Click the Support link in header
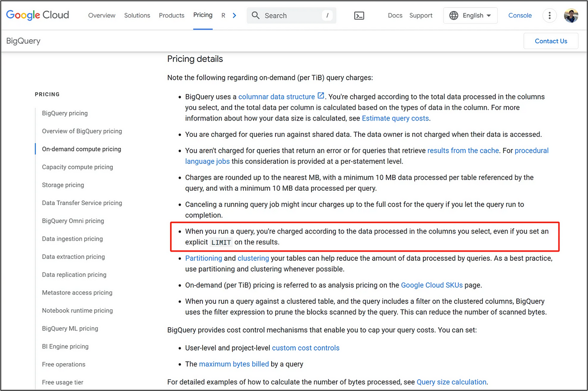588x391 pixels. pos(421,15)
